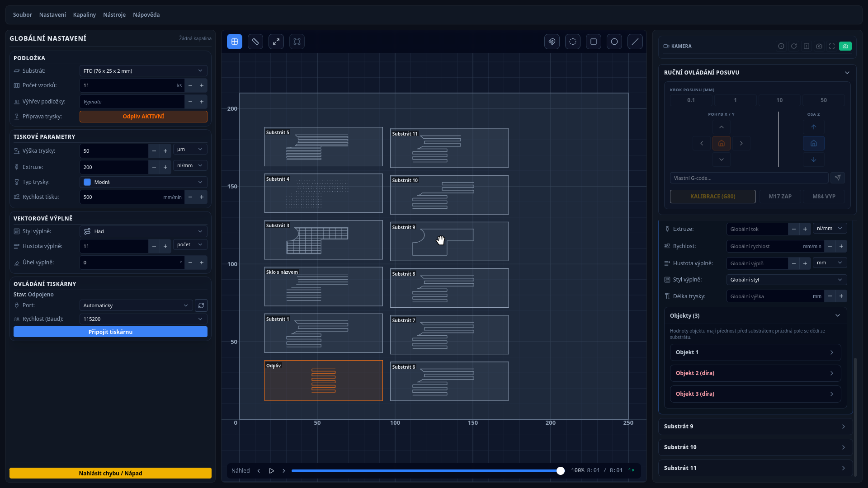Open the Typ trysky Modrá dropdown

(143, 182)
